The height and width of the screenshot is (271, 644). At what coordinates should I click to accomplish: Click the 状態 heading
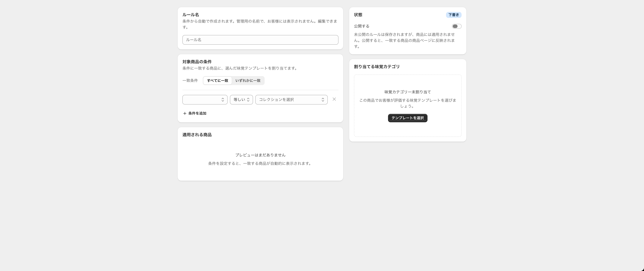(x=358, y=15)
